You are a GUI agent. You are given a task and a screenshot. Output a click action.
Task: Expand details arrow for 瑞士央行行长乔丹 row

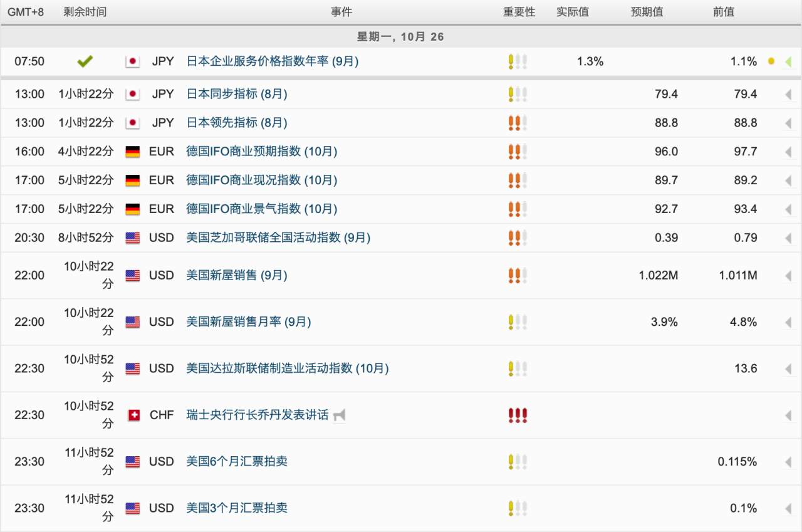[x=788, y=415]
